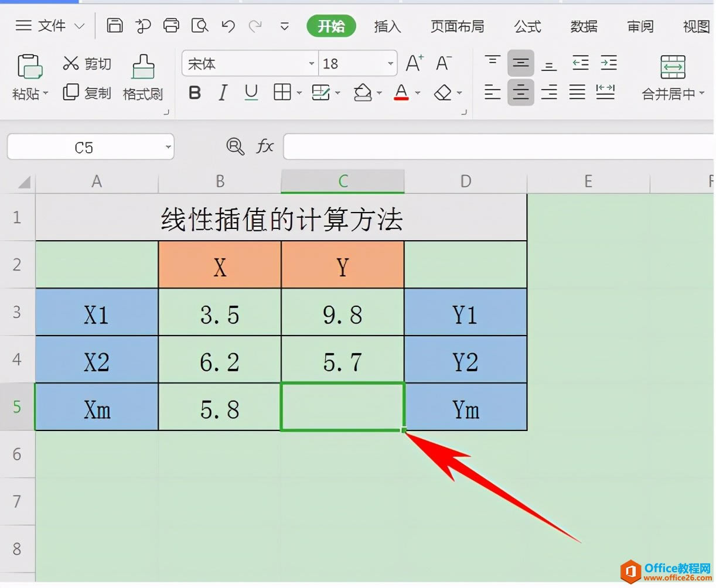Click the distributed alignment icon
This screenshot has height=588, width=716.
(606, 92)
